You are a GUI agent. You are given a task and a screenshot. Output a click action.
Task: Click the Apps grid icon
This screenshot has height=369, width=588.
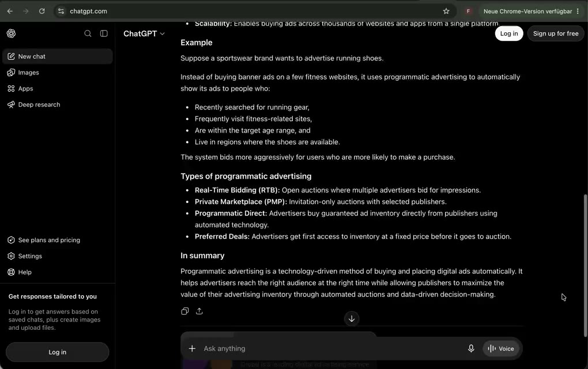click(x=12, y=88)
